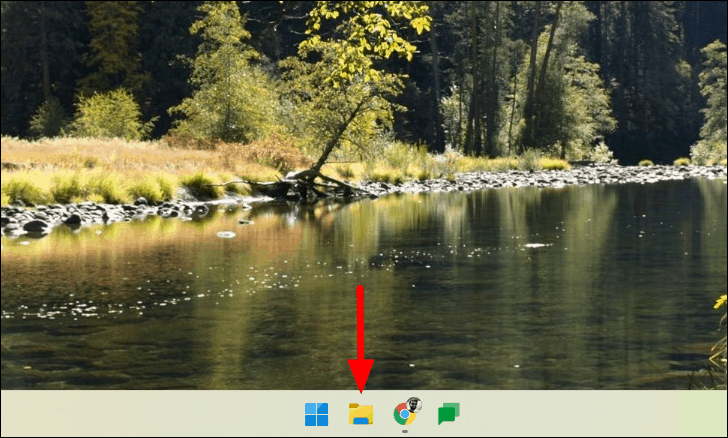Viewport: 728px width, 438px height.
Task: Open Google Chrome from the taskbar
Action: pos(407,412)
